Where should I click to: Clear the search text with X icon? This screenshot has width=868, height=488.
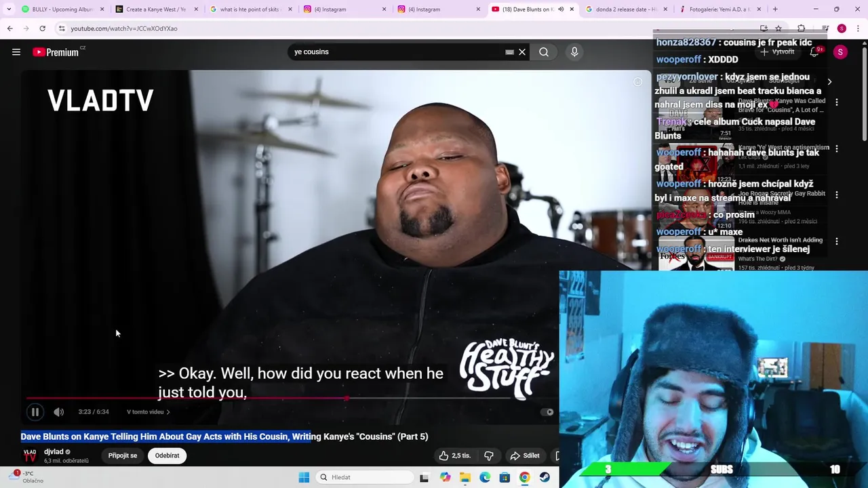(522, 52)
